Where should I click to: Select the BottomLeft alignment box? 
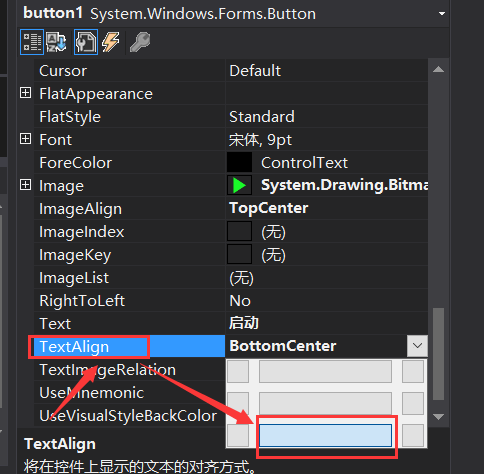click(x=238, y=435)
